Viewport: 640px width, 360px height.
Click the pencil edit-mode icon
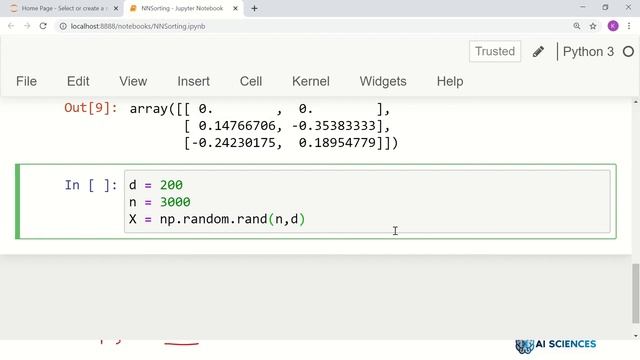(x=538, y=51)
